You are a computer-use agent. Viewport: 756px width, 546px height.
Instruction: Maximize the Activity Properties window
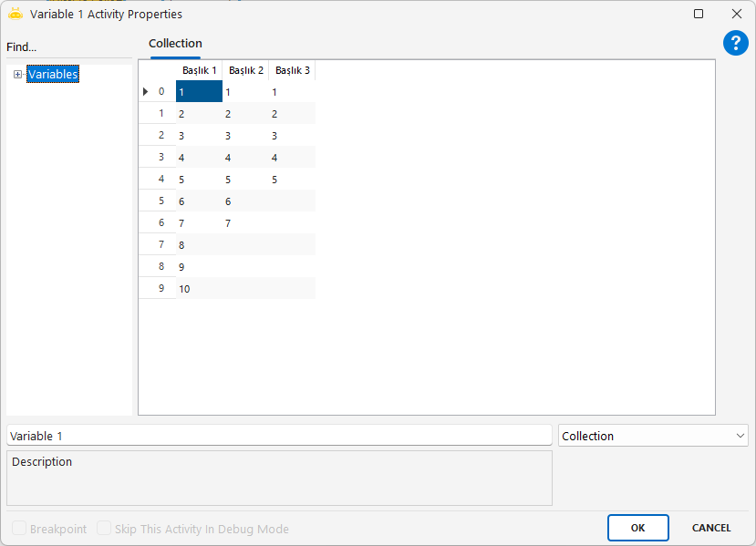click(x=699, y=14)
